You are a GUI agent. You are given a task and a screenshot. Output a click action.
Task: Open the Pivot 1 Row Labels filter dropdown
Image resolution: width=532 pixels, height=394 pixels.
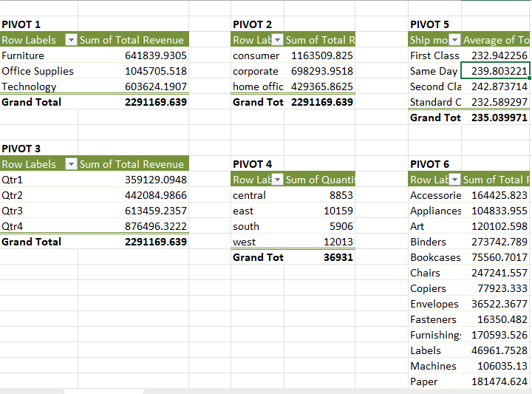(x=71, y=40)
